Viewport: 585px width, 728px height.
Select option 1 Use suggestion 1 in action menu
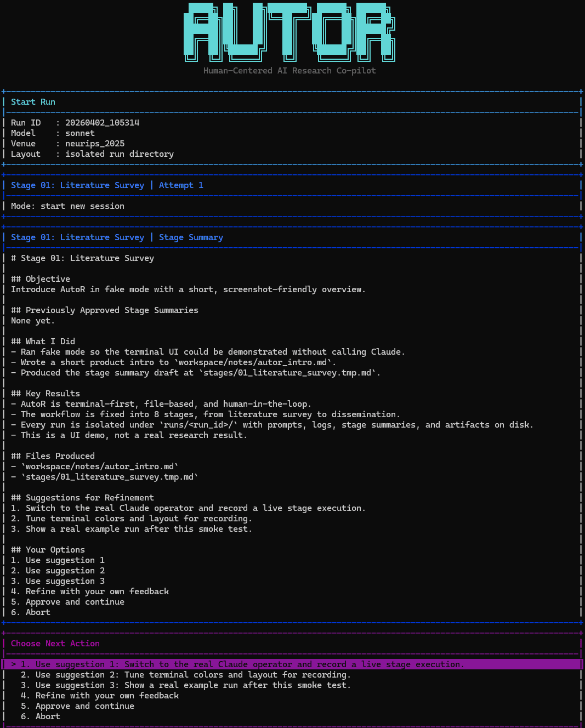(292, 664)
